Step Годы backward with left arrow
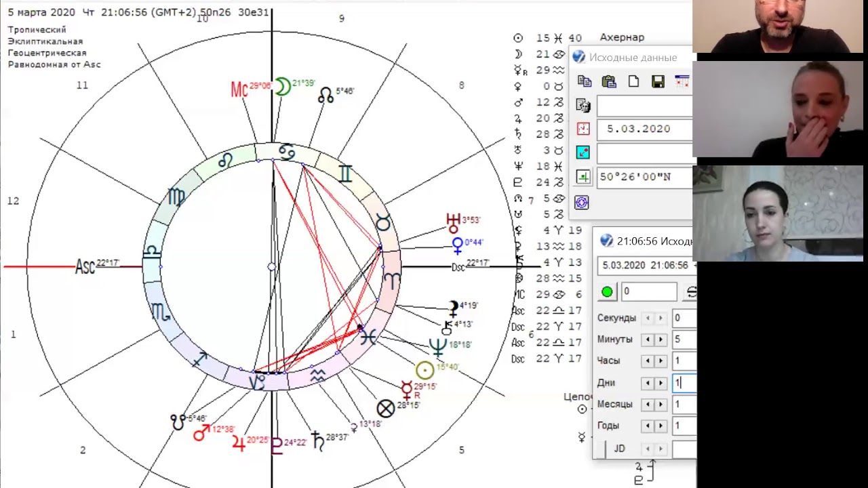Screen dimensions: 868x488 [x=648, y=426]
